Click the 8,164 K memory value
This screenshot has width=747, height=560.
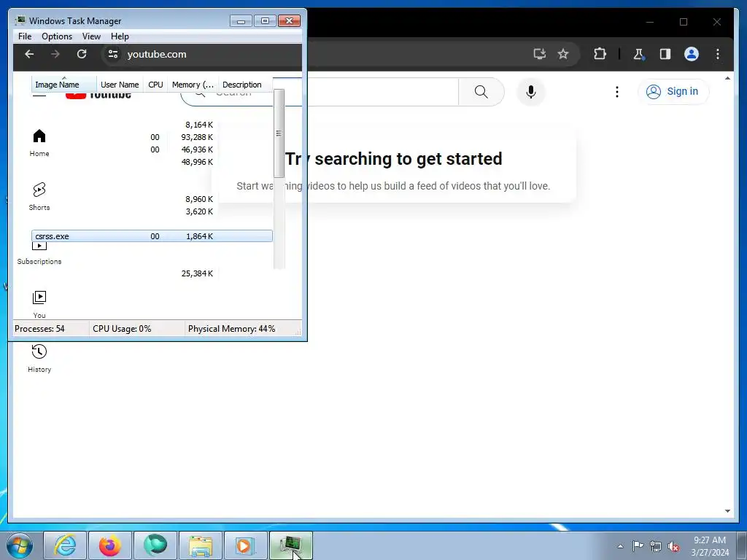tap(198, 125)
